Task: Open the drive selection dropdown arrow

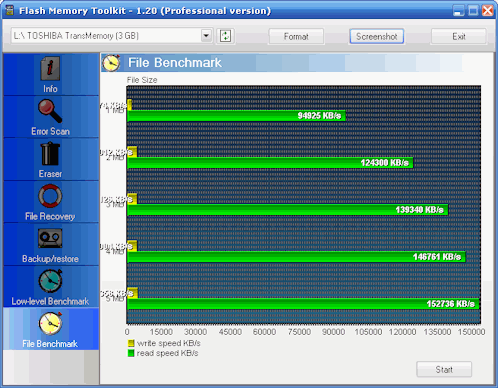Action: point(206,35)
